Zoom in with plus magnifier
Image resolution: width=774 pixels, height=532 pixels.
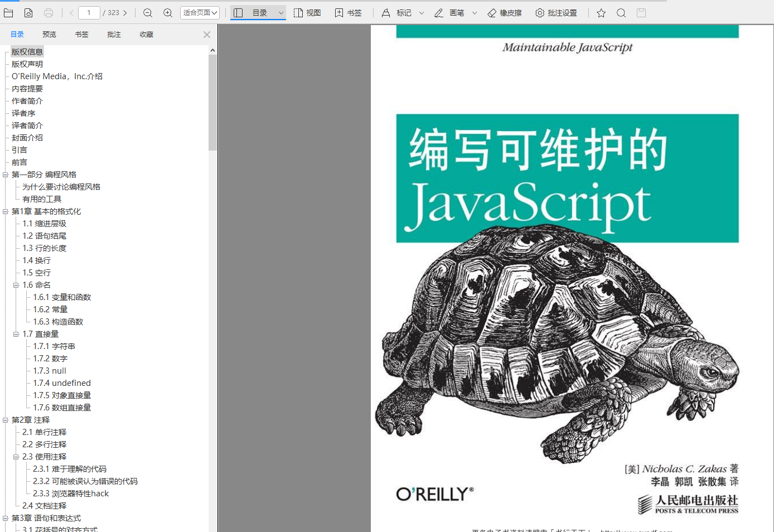point(168,13)
